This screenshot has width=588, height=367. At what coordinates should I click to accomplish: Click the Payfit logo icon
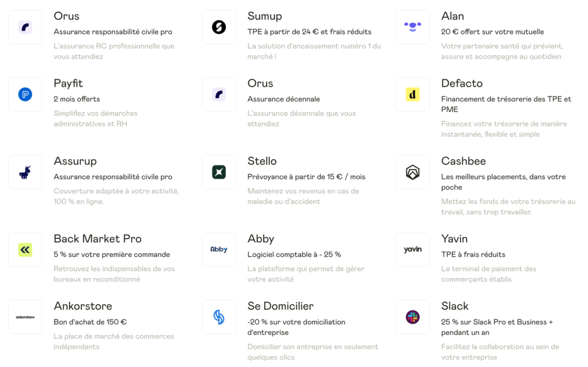pos(25,94)
